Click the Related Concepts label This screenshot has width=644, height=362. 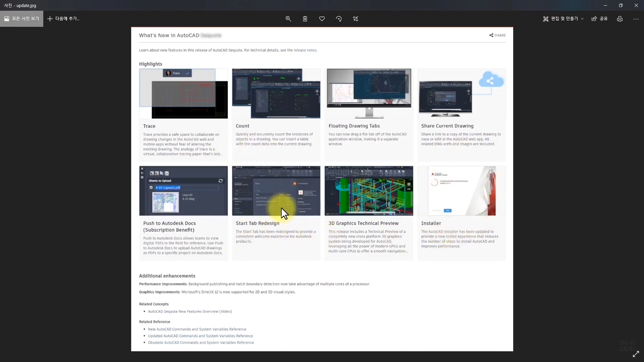tap(154, 304)
